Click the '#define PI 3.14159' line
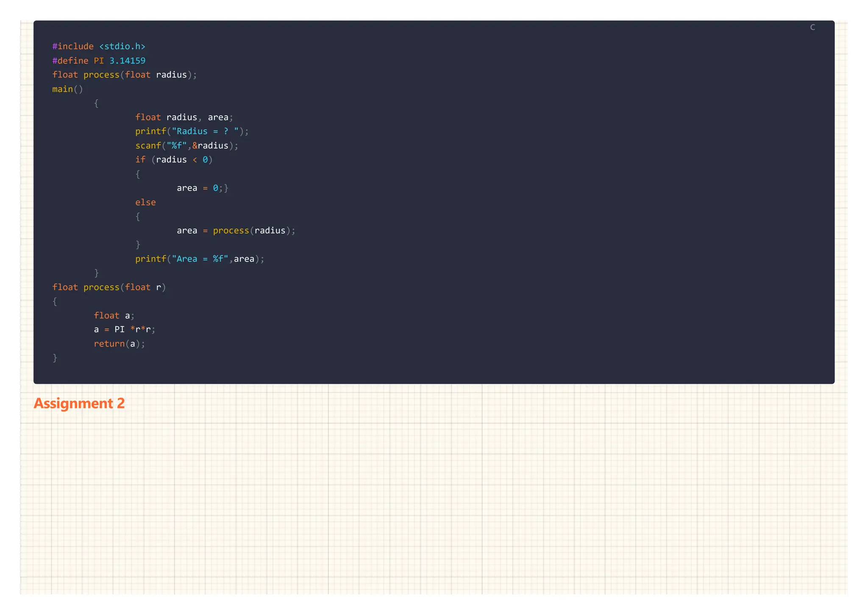This screenshot has height=614, width=868. [x=99, y=61]
